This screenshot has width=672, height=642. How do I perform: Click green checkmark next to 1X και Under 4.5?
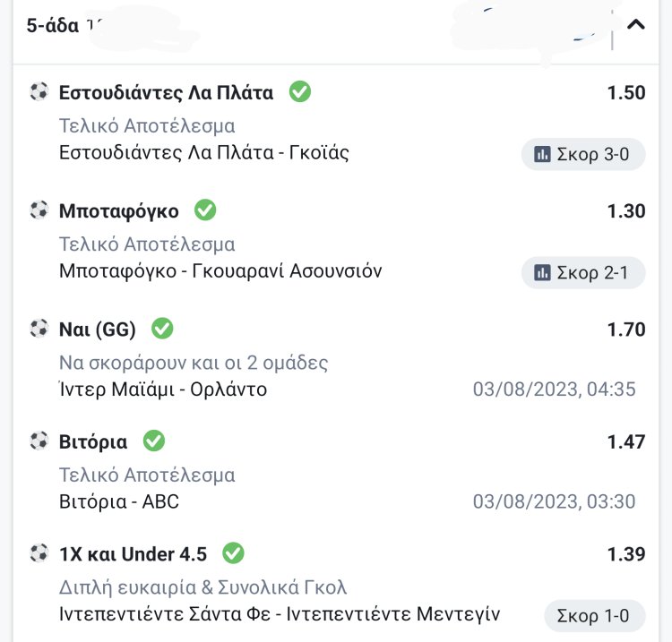[x=233, y=553]
